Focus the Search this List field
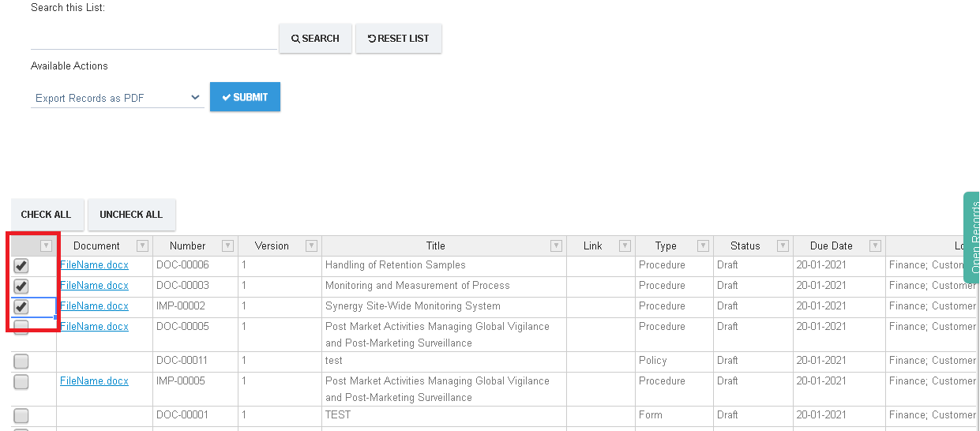The height and width of the screenshot is (431, 980). [153, 38]
